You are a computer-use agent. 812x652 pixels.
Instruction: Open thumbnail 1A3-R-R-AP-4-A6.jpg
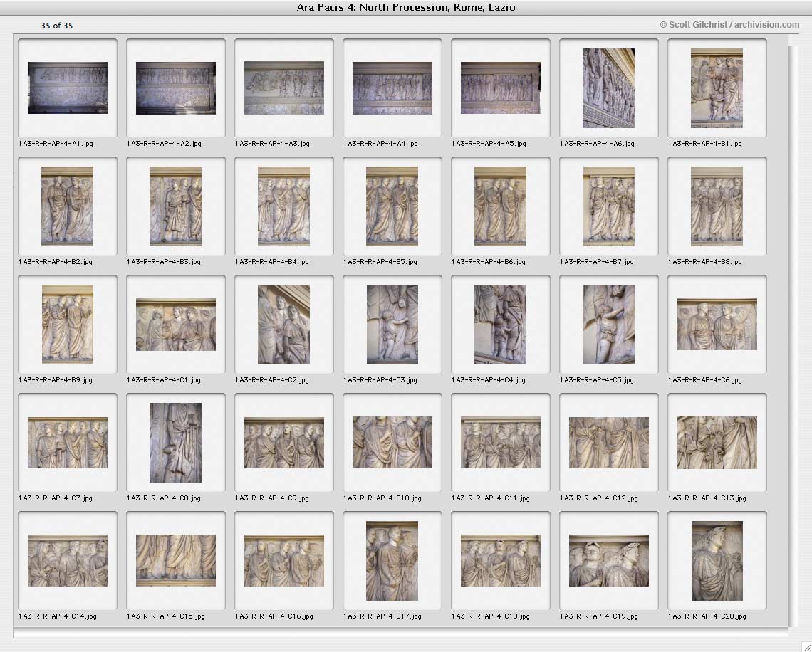[608, 88]
